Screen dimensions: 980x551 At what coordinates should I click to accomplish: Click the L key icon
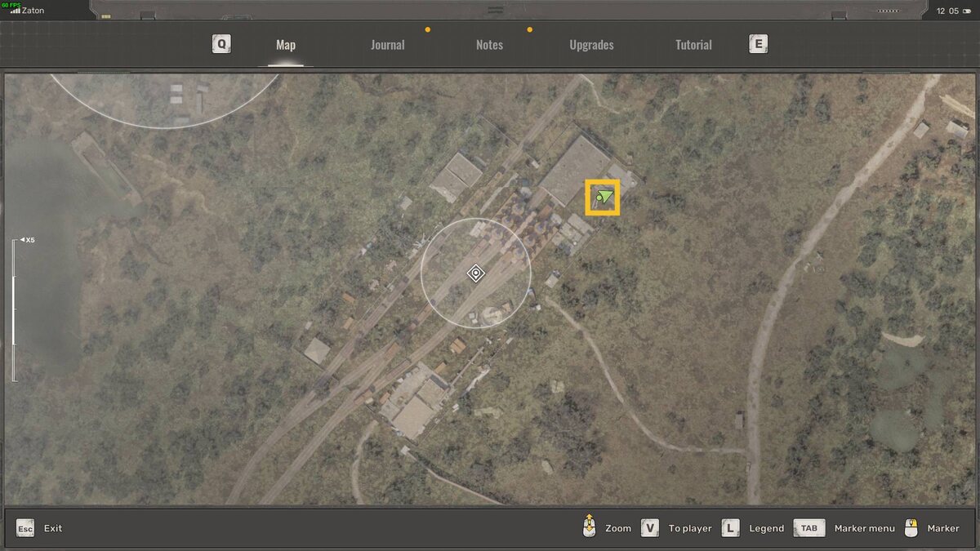(x=731, y=528)
